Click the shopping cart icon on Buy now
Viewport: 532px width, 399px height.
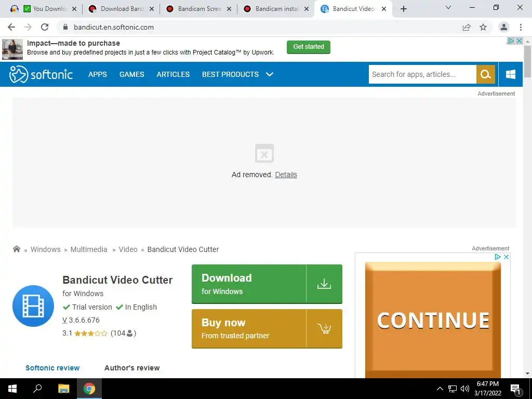click(x=324, y=328)
